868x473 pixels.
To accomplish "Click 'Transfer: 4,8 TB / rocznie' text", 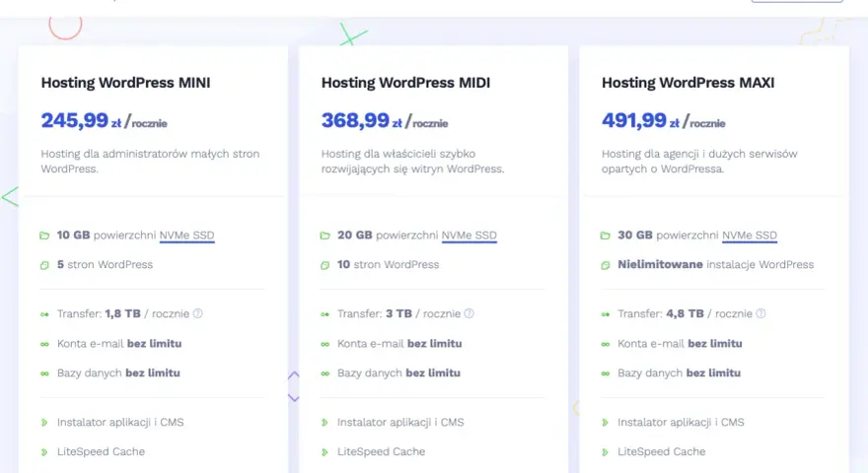I will click(x=685, y=313).
